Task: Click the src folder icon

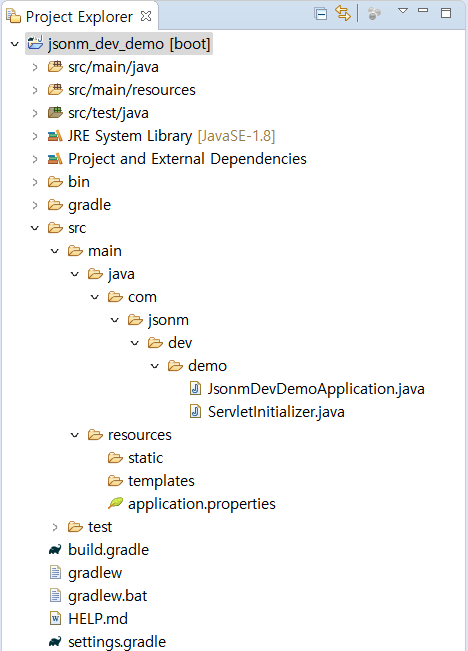Action: tap(55, 228)
